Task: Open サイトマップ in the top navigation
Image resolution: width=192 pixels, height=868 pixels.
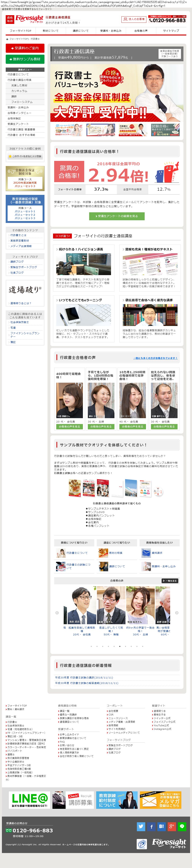Action: coord(171,31)
